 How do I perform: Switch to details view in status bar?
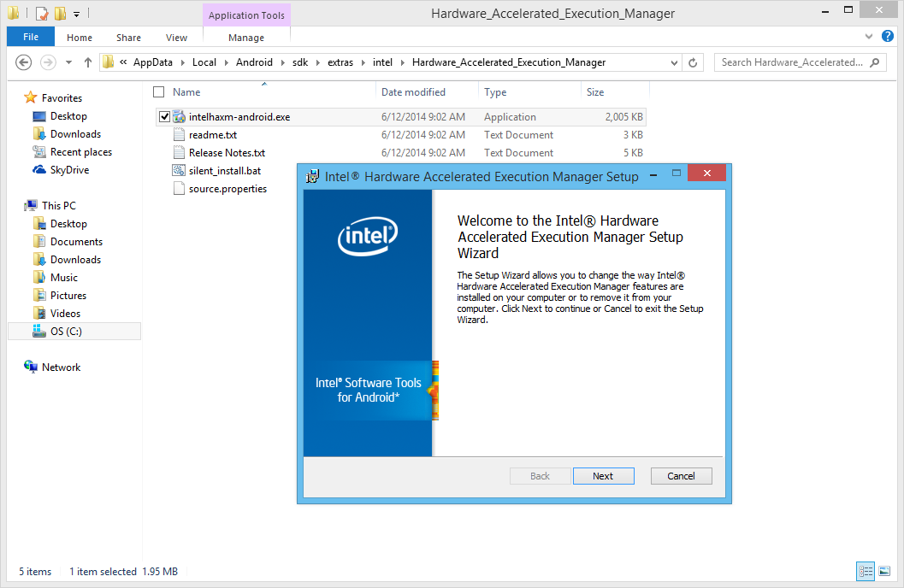[866, 571]
